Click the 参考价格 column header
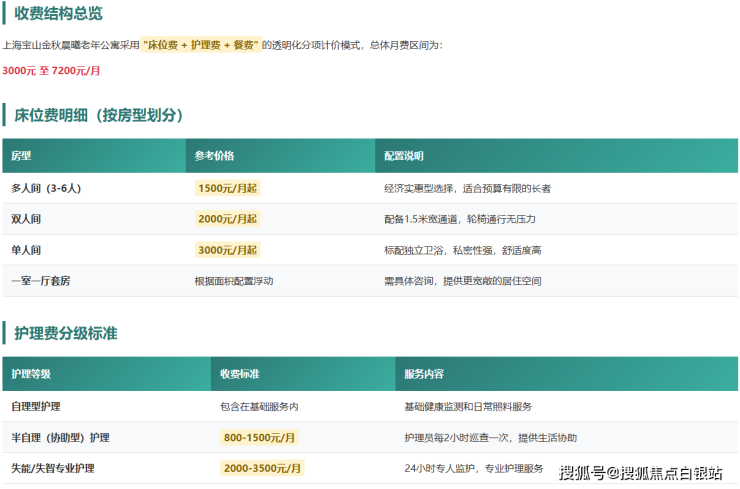Screen dimensions: 740x489 tap(214, 156)
